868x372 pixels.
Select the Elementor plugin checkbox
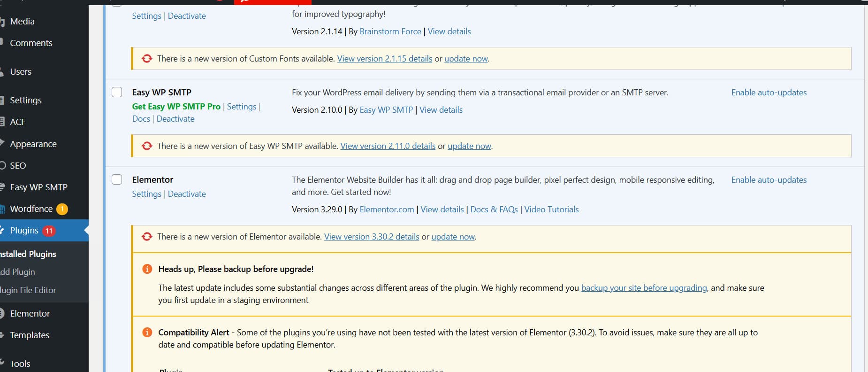[x=117, y=179]
